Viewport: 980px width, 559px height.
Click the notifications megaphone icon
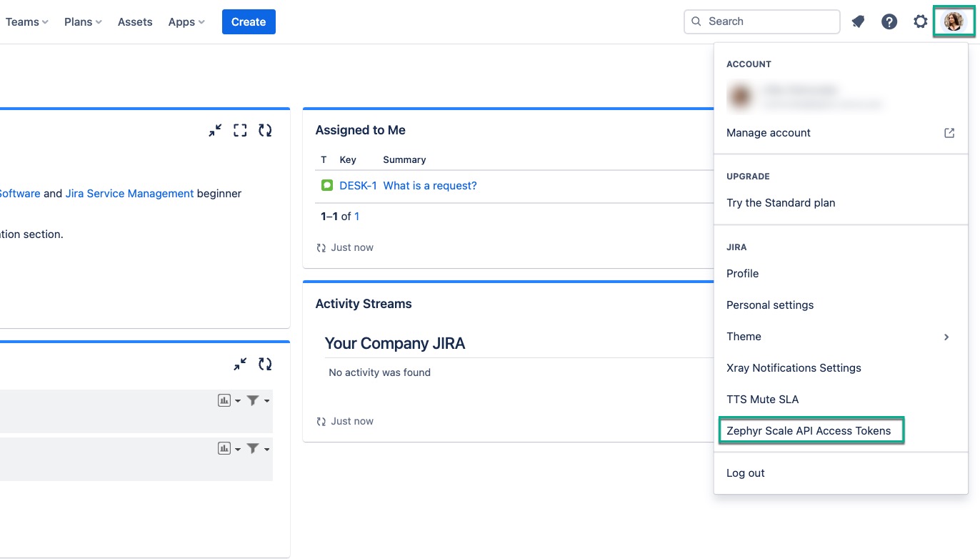click(858, 22)
